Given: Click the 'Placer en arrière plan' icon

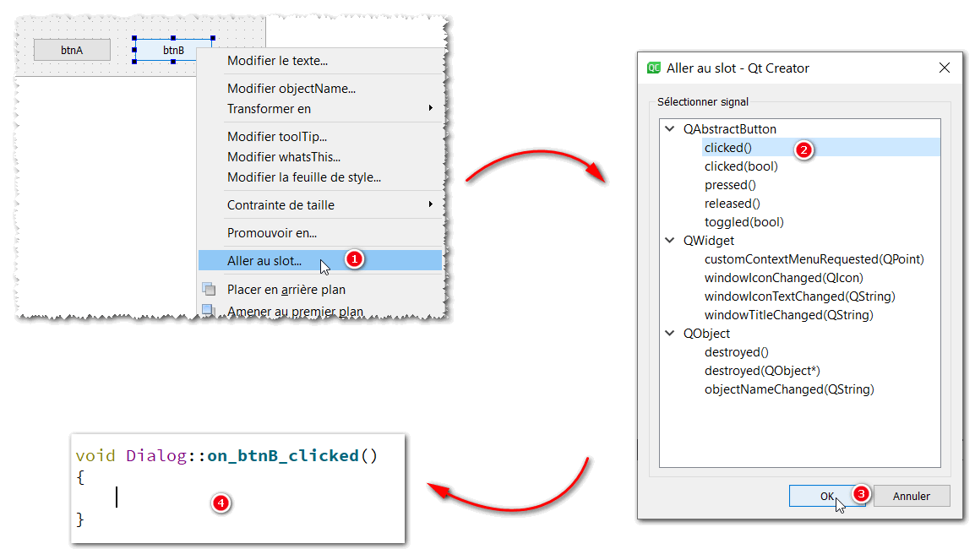Looking at the screenshot, I should (208, 289).
